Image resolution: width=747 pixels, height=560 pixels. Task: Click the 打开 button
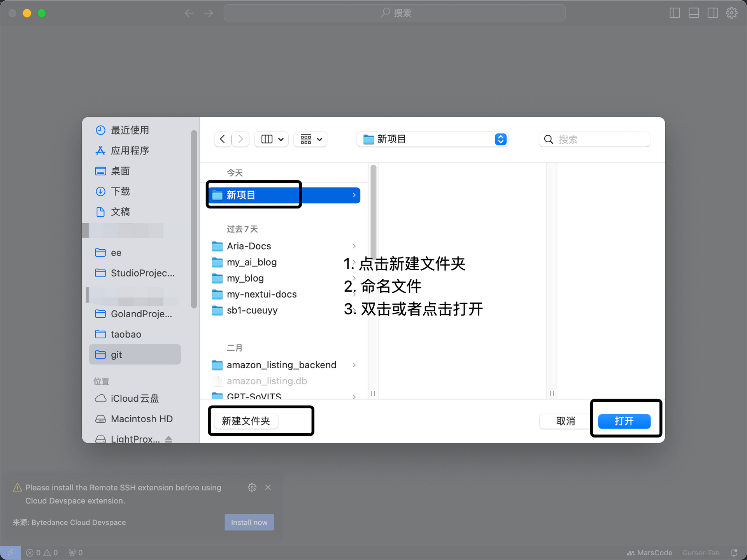coord(625,421)
